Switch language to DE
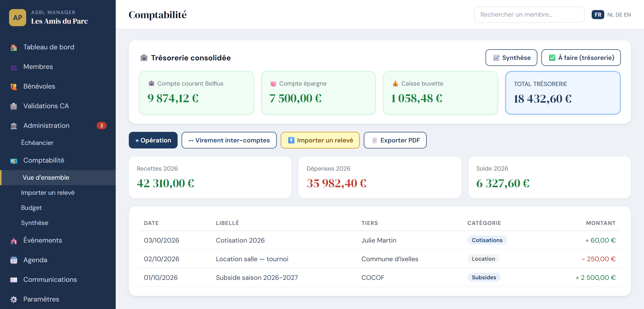 point(619,15)
